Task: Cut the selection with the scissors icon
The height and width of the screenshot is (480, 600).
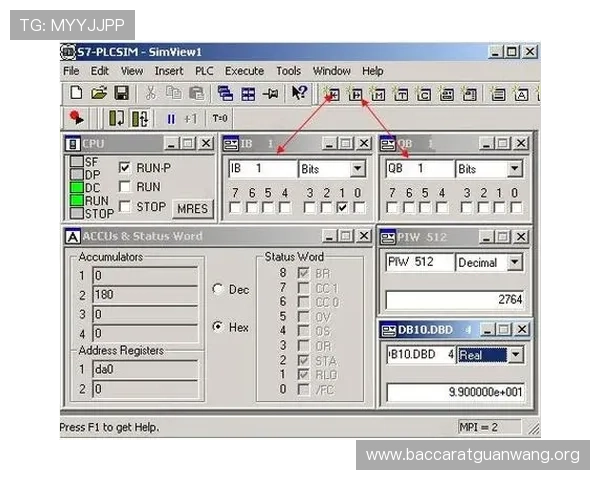Action: point(150,93)
